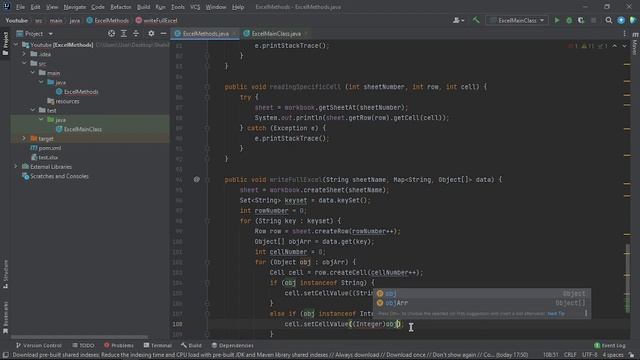The height and width of the screenshot is (360, 640).
Task: Open TODO tool window
Action: pyautogui.click(x=83, y=345)
